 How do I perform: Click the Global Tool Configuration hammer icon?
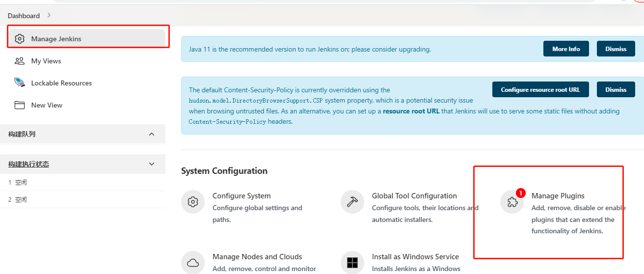[352, 202]
